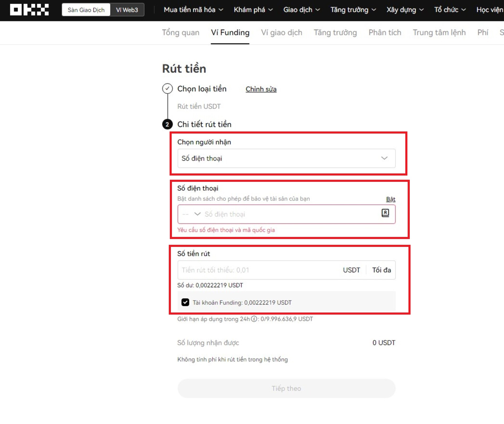Click the 0 USDT received amount
Image resolution: width=504 pixels, height=424 pixels.
(384, 343)
